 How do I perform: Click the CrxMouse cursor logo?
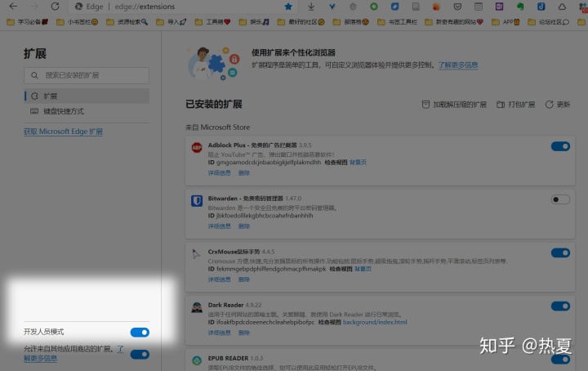tap(196, 254)
